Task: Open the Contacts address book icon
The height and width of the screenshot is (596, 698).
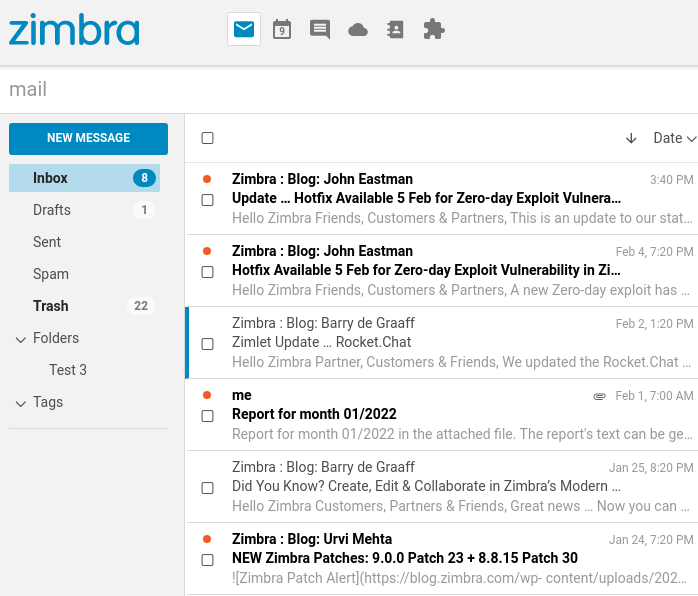Action: point(395,30)
